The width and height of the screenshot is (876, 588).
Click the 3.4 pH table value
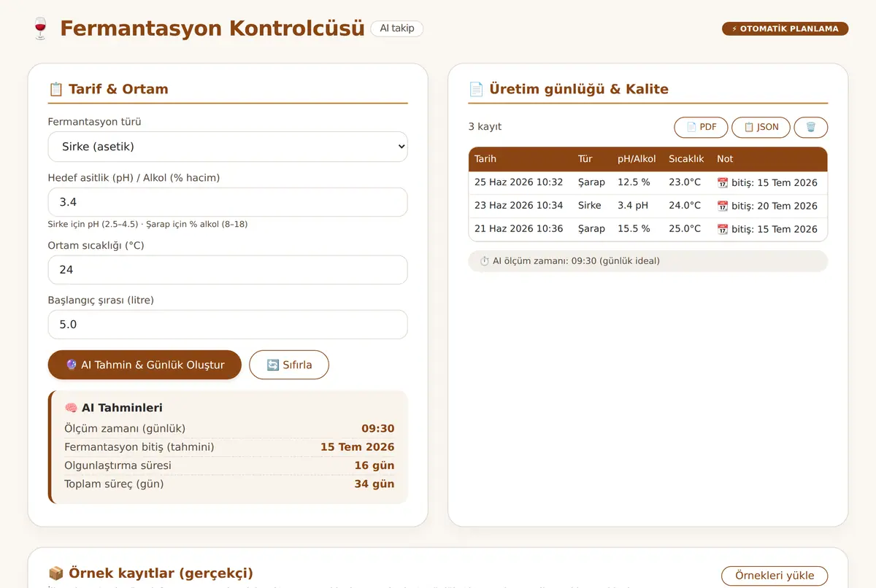pyautogui.click(x=633, y=206)
